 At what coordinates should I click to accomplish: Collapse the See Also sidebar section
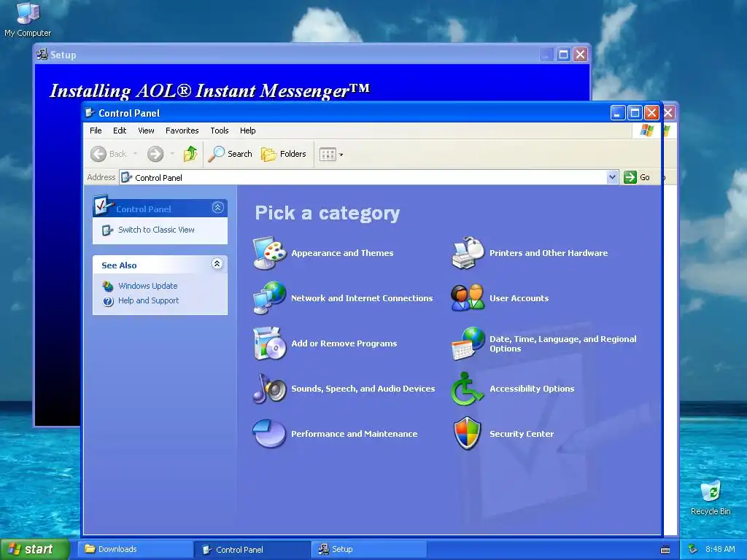click(x=217, y=264)
